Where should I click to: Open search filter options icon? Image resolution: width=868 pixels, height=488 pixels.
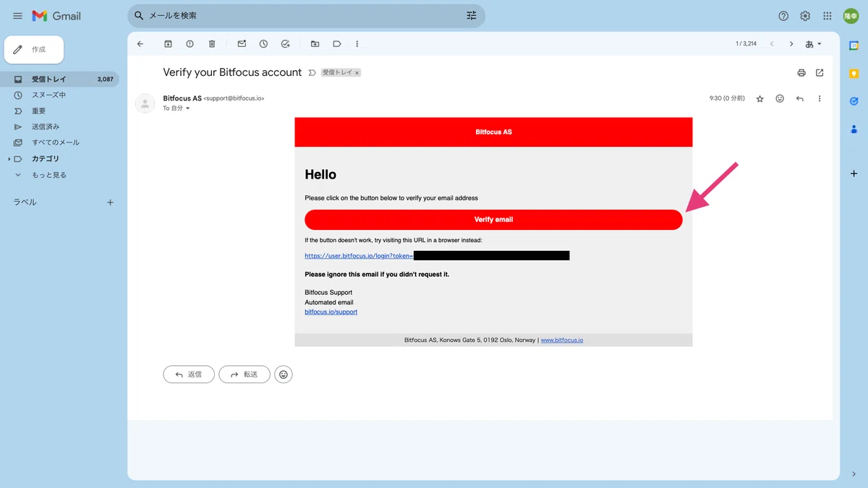[x=472, y=15]
